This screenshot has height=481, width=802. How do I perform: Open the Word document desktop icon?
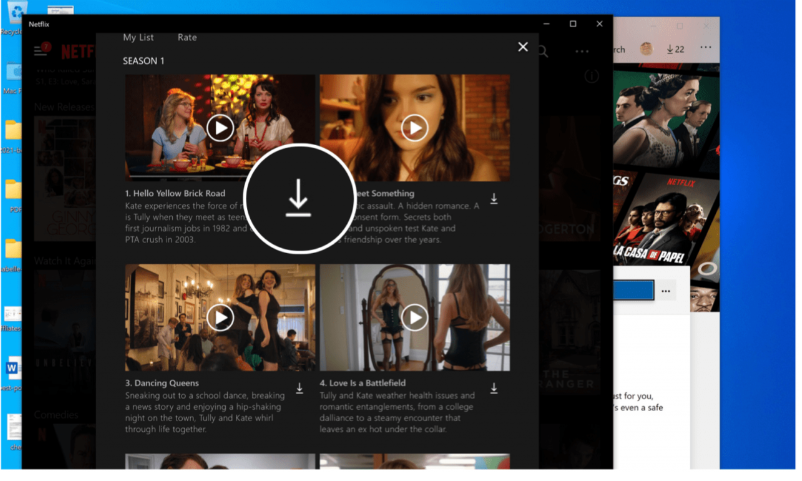pyautogui.click(x=12, y=368)
